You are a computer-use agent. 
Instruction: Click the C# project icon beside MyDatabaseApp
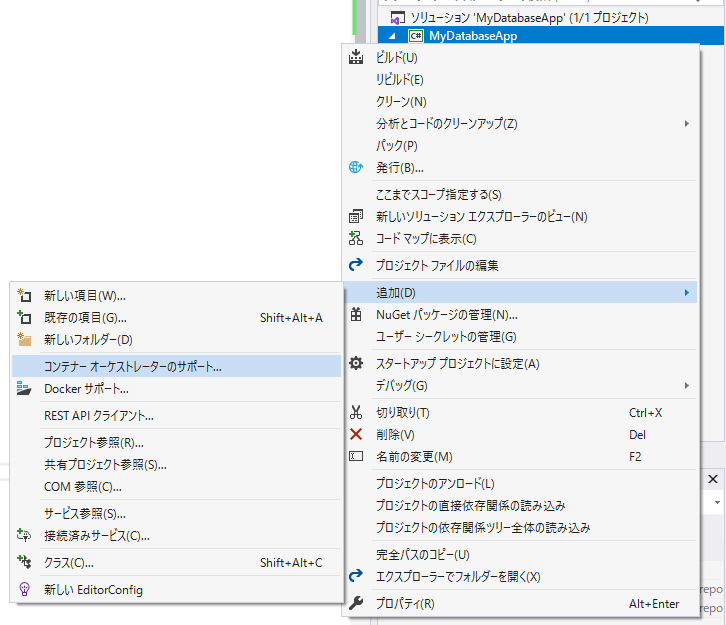[416, 36]
